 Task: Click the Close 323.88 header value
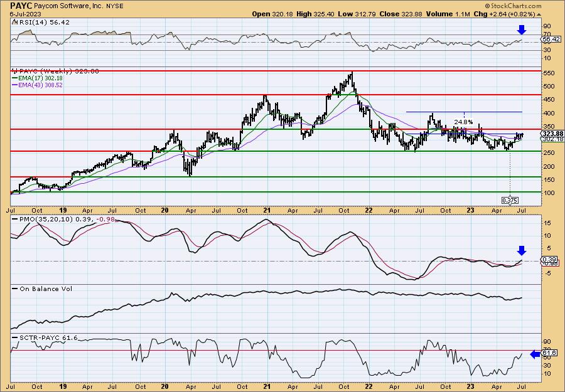(401, 14)
